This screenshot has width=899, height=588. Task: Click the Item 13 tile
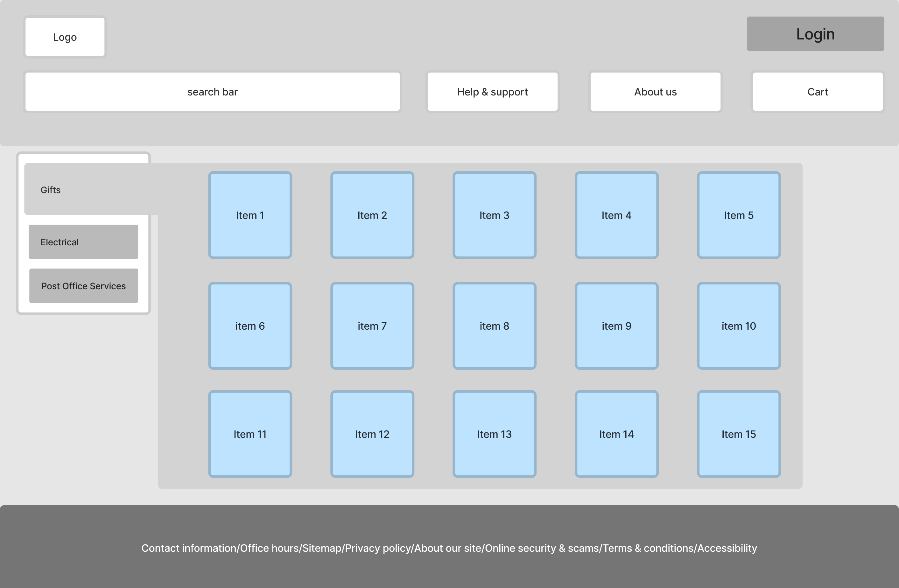494,434
